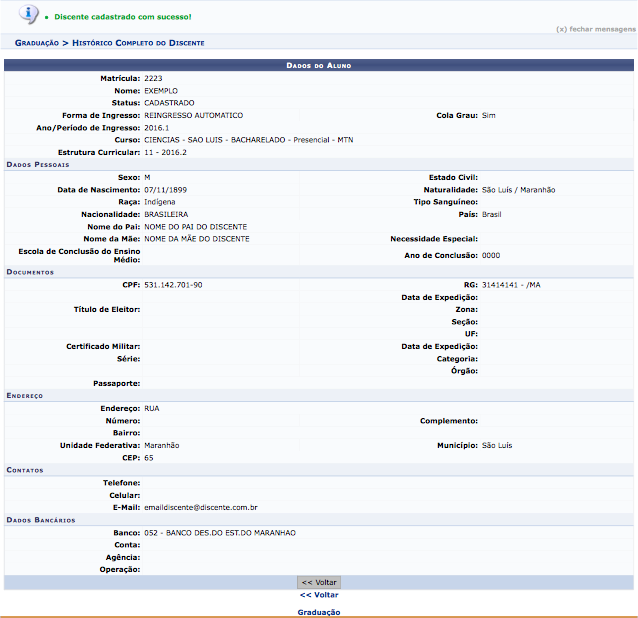Close messages via "(x) fechar mensagens"
The height and width of the screenshot is (618, 638).
[596, 29]
